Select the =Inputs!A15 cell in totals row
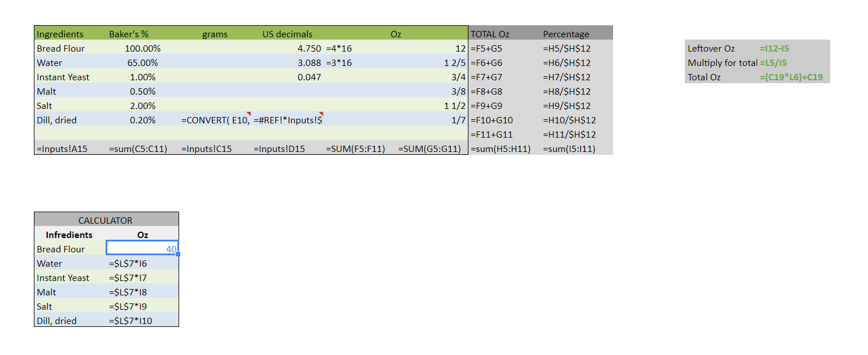Screen dimensions: 868x355 [x=62, y=149]
